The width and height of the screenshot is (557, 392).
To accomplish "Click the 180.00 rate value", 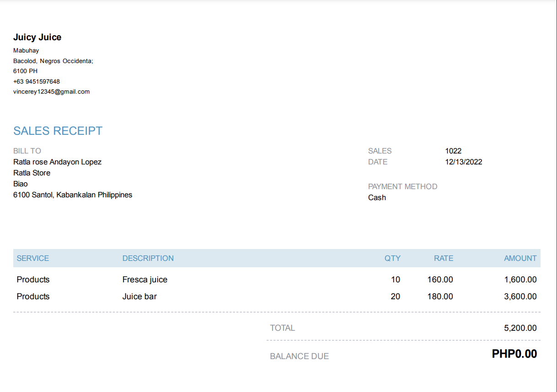I will pyautogui.click(x=440, y=297).
